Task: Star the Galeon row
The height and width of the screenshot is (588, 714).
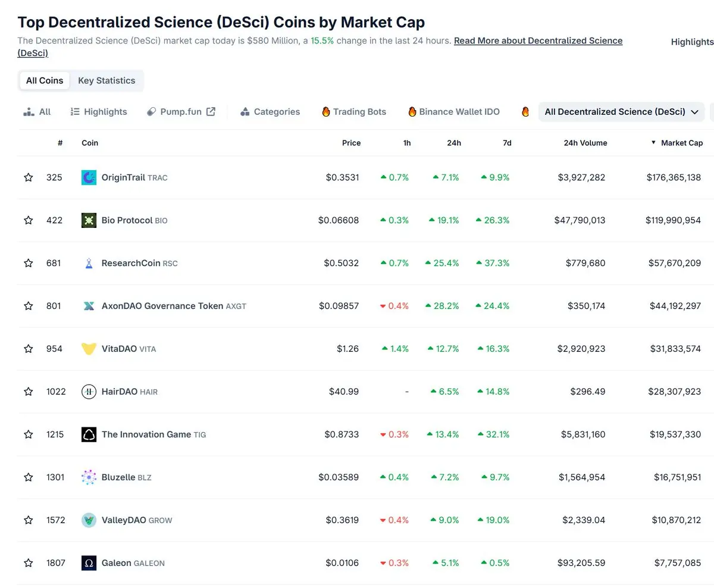Action: coord(28,563)
